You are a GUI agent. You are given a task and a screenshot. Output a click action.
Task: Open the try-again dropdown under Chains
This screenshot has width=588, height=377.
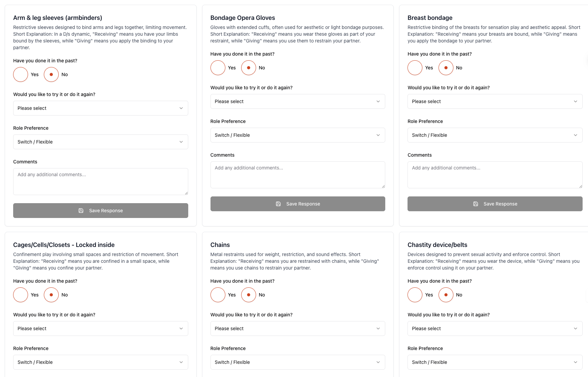coord(298,328)
